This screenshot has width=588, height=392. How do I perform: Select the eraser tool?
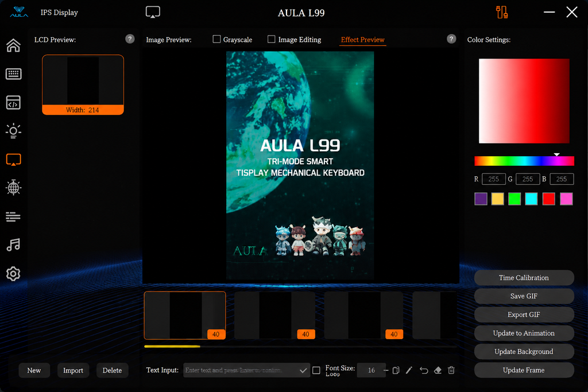[x=438, y=370]
